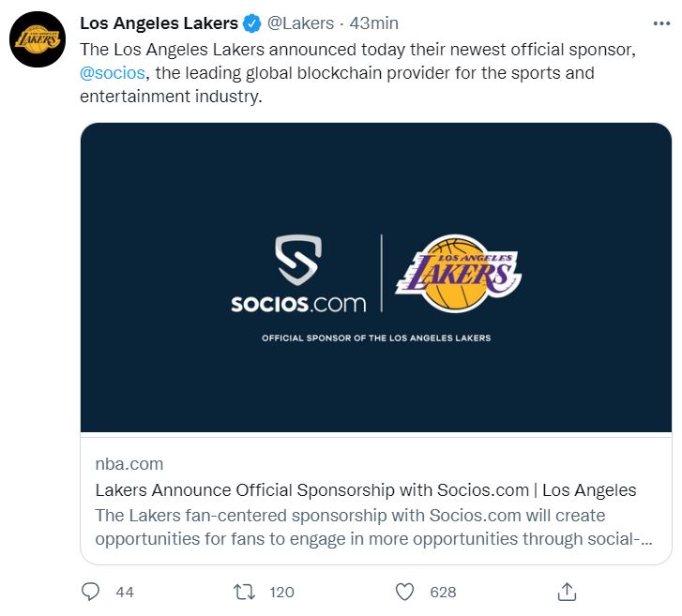
Task: Click the reply count 44
Action: click(125, 592)
